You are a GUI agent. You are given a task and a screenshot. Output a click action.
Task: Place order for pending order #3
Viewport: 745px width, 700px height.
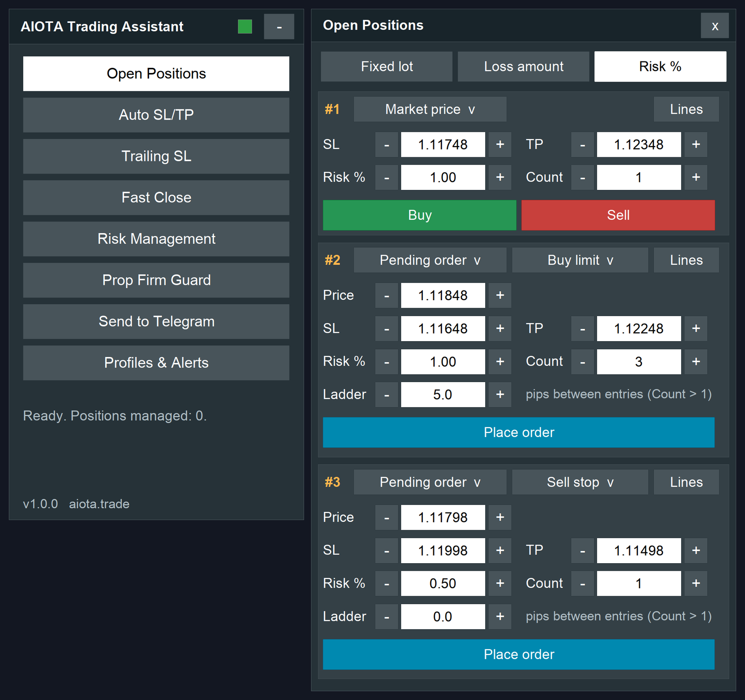(519, 654)
